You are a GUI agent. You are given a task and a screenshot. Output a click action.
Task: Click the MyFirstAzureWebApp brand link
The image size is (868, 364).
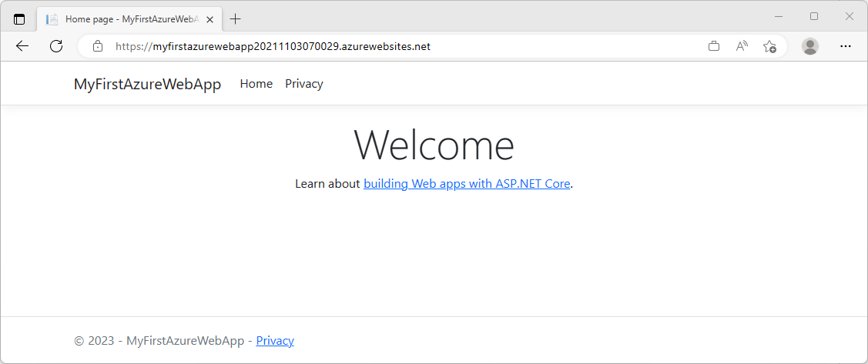(147, 84)
